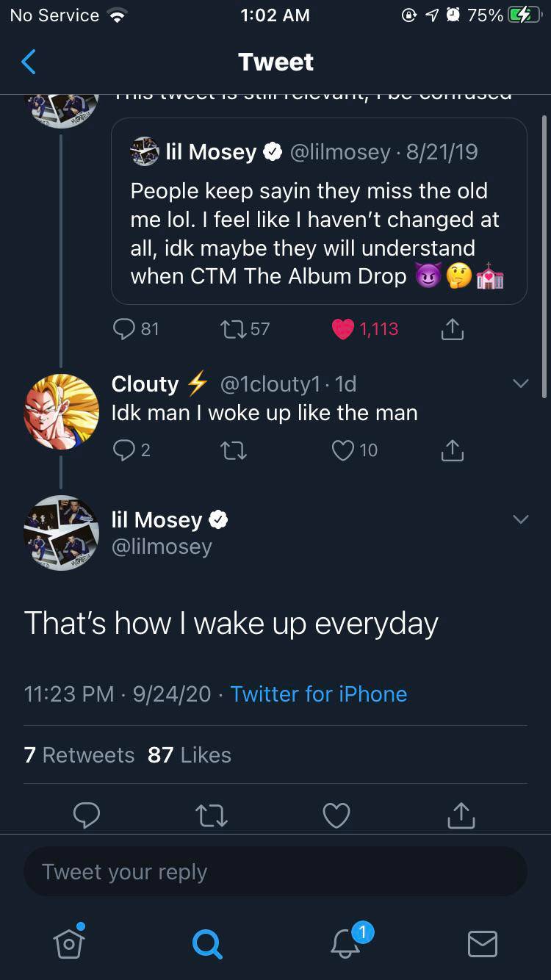Retweet Clouty's 'woke up like the man' reply

click(x=233, y=450)
